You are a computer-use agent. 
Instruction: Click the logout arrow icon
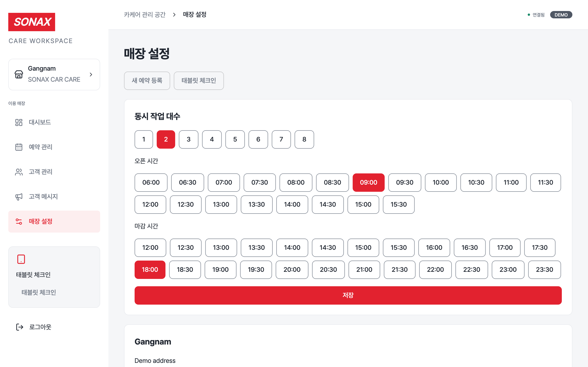[x=20, y=327]
